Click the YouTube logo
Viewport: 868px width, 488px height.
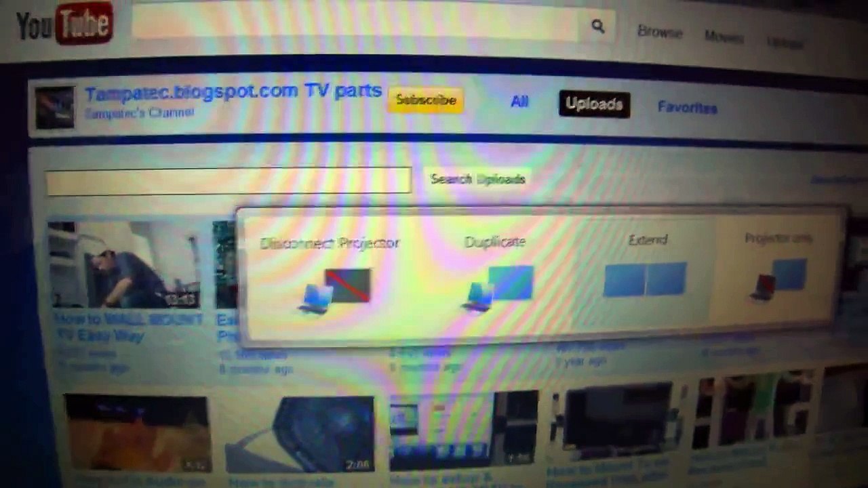click(64, 24)
